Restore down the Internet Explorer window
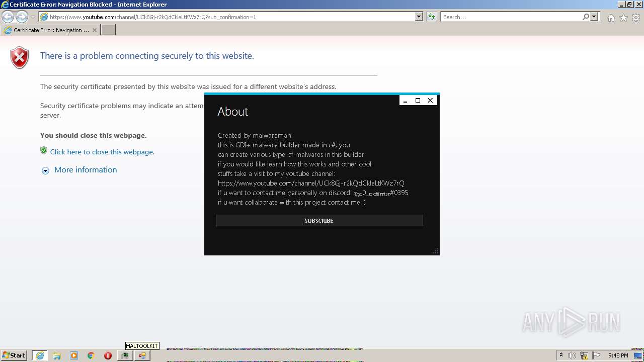The image size is (644, 362). coord(629,5)
